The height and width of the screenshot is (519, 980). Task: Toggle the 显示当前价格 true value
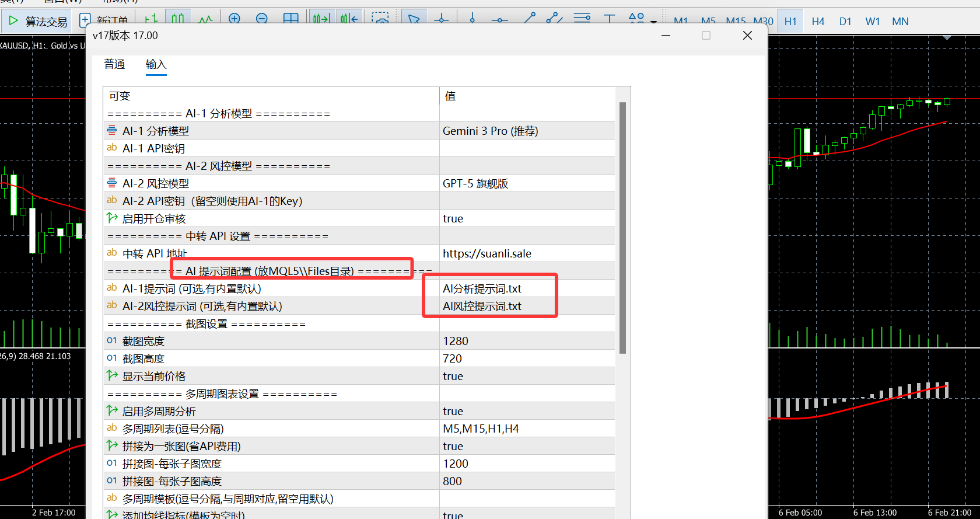tap(527, 376)
